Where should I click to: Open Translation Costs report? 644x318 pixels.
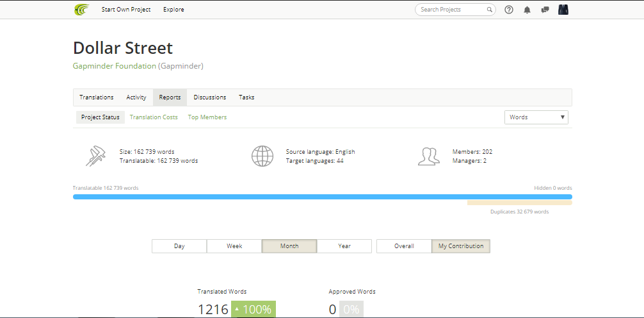pyautogui.click(x=154, y=117)
